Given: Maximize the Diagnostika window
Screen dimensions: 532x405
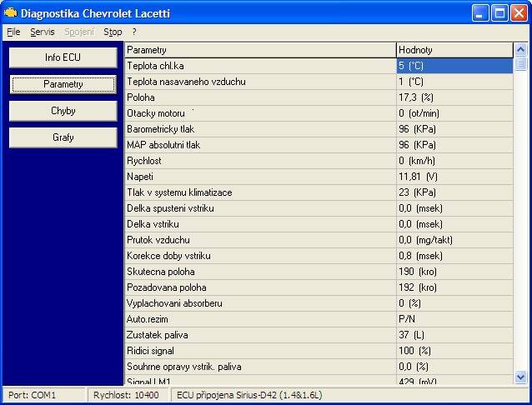Looking at the screenshot, I should pos(499,13).
